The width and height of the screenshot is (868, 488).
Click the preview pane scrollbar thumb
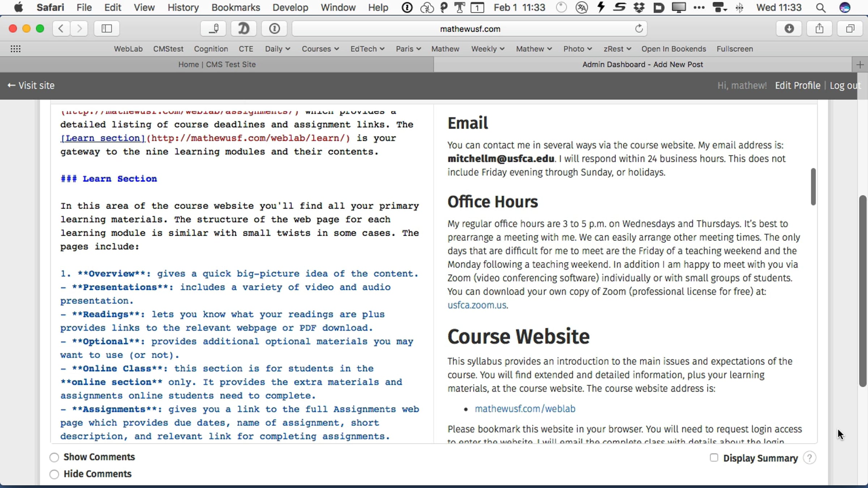tap(813, 187)
